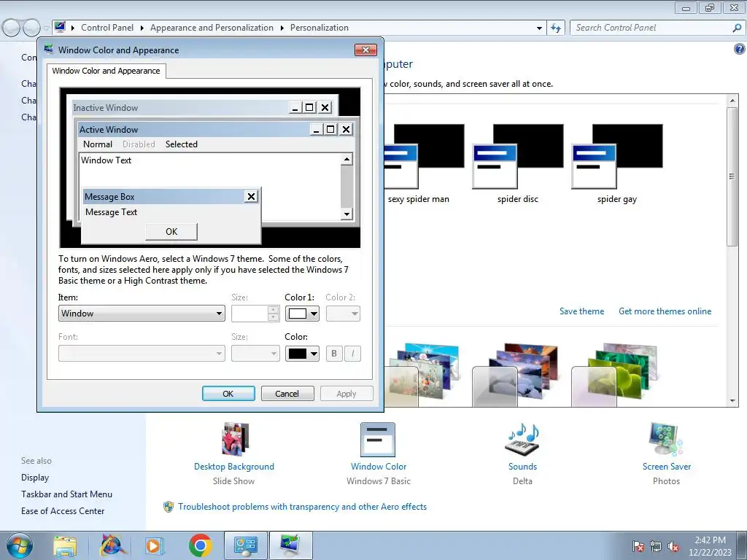Click the item Size spinner control
This screenshot has height=560, width=747.
pyautogui.click(x=273, y=314)
